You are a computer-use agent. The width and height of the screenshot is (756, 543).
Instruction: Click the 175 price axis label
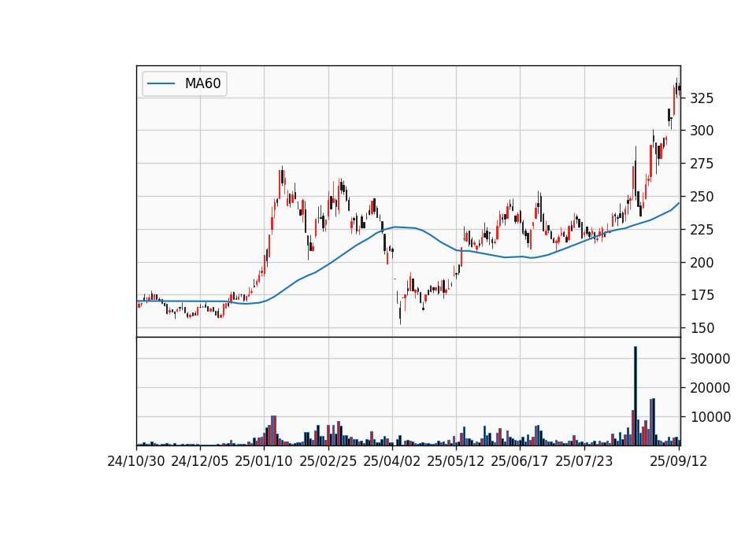pyautogui.click(x=702, y=295)
